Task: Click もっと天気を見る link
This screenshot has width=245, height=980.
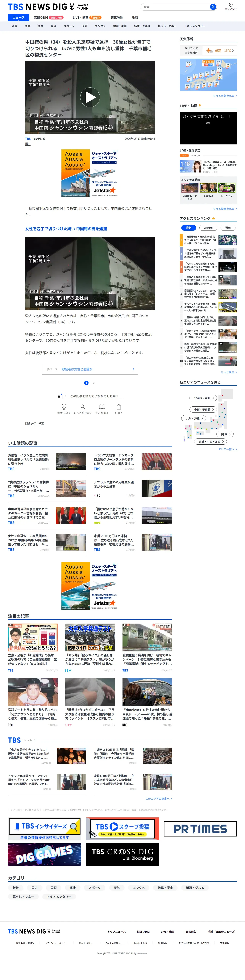Action: (224, 96)
